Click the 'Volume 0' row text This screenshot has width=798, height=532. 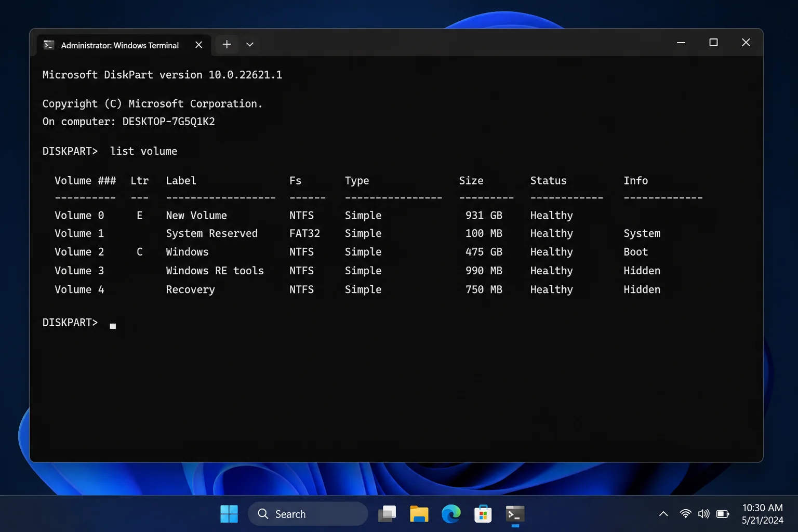(x=79, y=215)
